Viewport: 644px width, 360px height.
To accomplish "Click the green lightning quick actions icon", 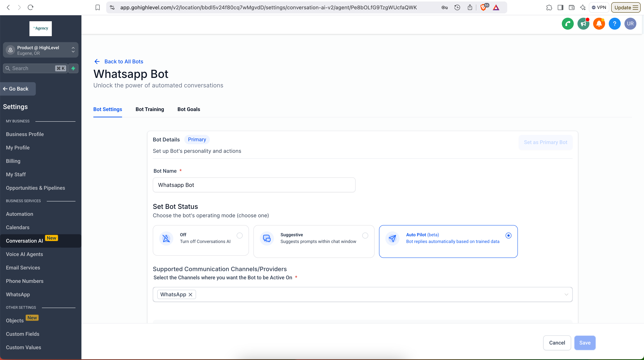I will pos(73,68).
